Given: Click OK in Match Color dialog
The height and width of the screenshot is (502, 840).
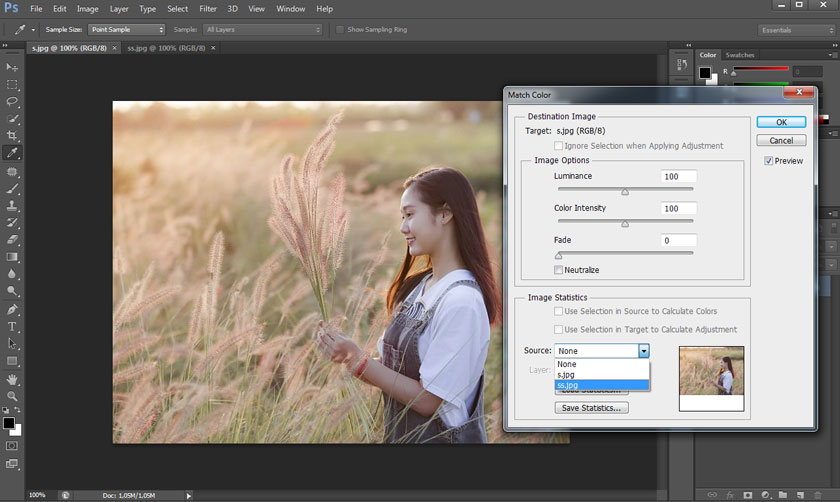Looking at the screenshot, I should tap(781, 122).
